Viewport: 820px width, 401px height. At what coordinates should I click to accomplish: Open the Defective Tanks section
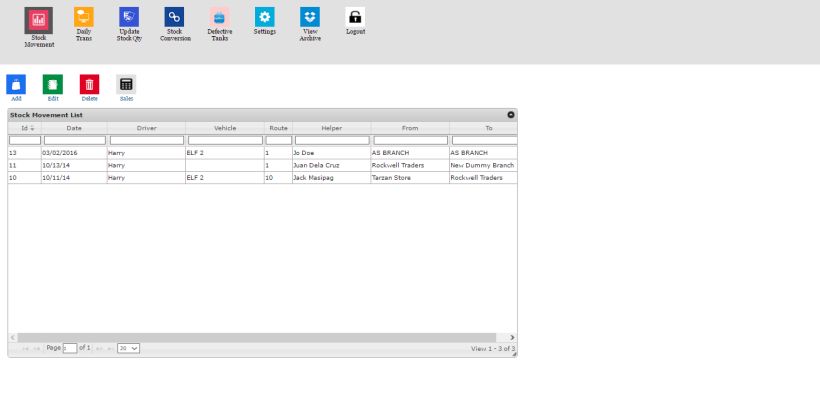click(219, 17)
